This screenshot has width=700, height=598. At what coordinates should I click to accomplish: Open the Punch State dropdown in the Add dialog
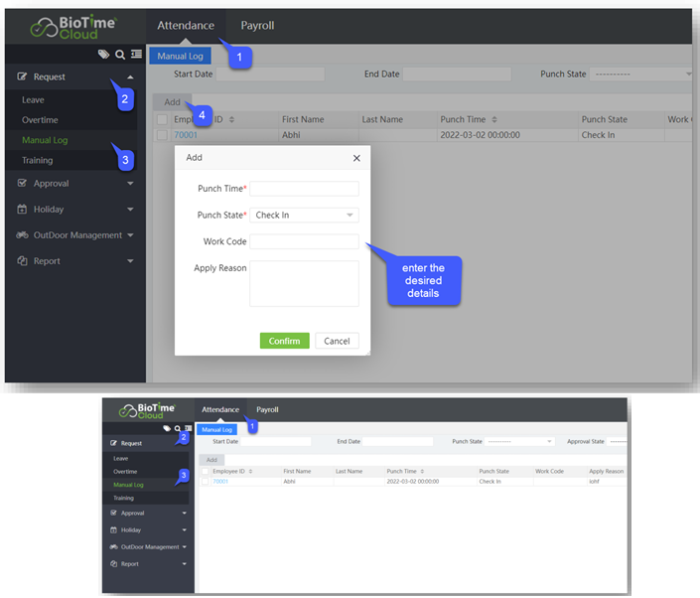click(x=304, y=215)
